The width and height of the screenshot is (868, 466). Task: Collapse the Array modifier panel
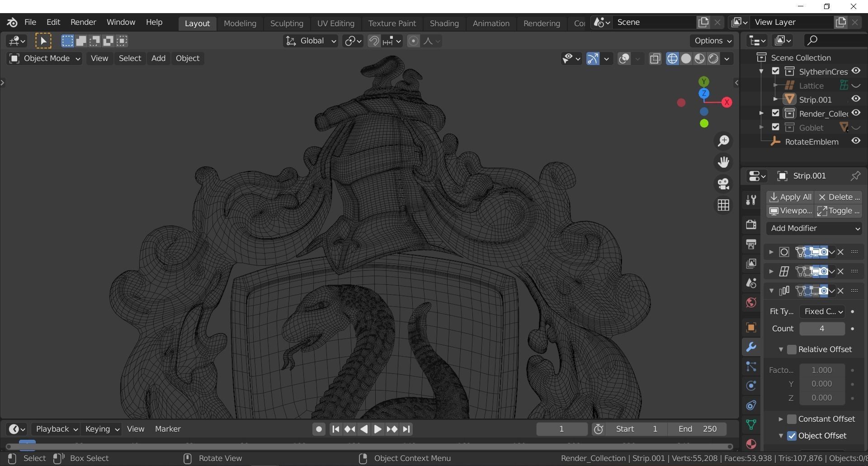point(771,291)
